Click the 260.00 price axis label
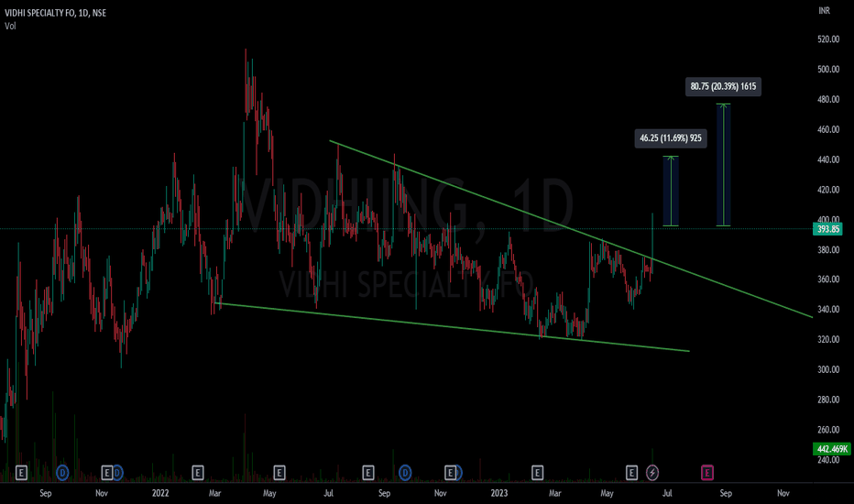Viewport: 854px width, 504px height. [828, 430]
